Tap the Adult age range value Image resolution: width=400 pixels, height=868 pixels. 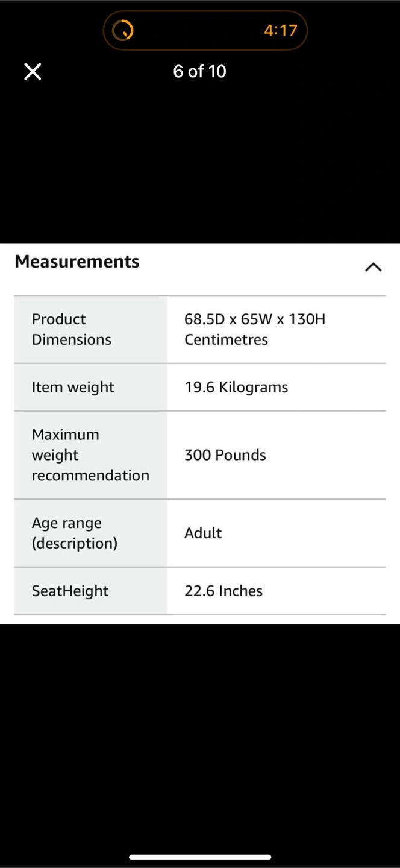click(x=203, y=533)
